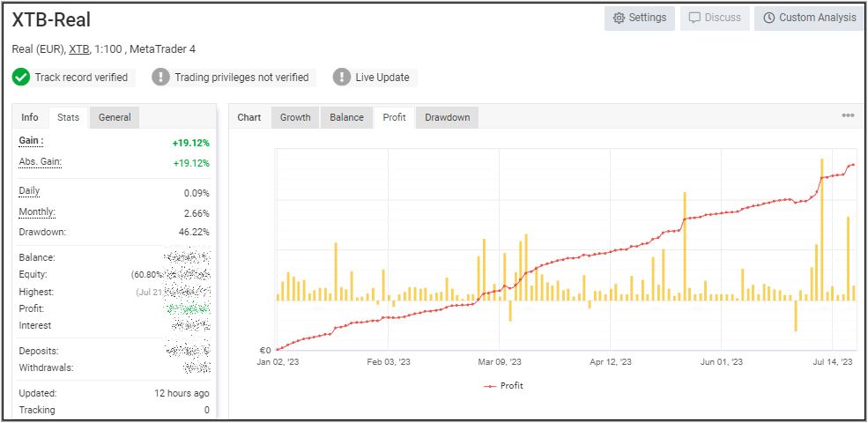Viewport: 868px width, 423px height.
Task: Click the gear icon in Settings button
Action: 619,18
